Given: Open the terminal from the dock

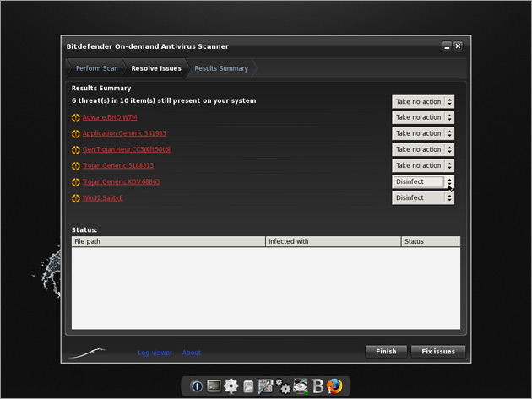Looking at the screenshot, I should (x=214, y=386).
